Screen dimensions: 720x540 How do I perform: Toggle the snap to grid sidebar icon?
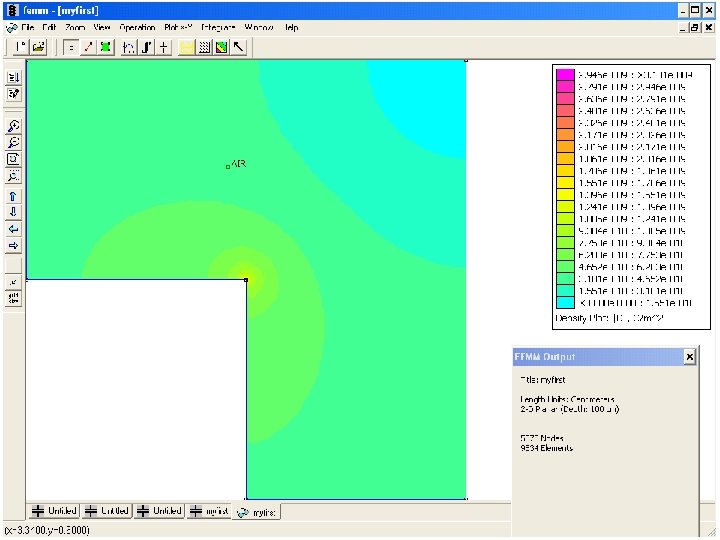coord(14,282)
